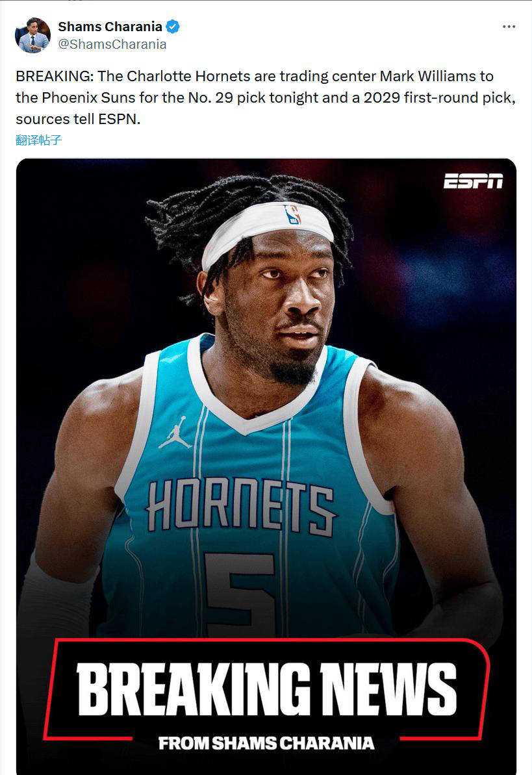Click the FROM SHAMS CHARANIA caption
The height and width of the screenshot is (775, 532).
click(x=266, y=743)
